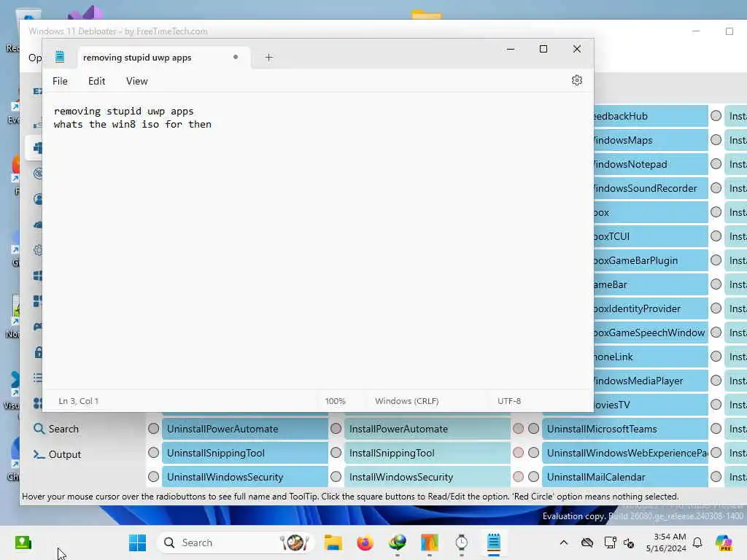Select the UninstallWindowsWebExperiencePack radio button
The height and width of the screenshot is (560, 747).
(x=533, y=452)
